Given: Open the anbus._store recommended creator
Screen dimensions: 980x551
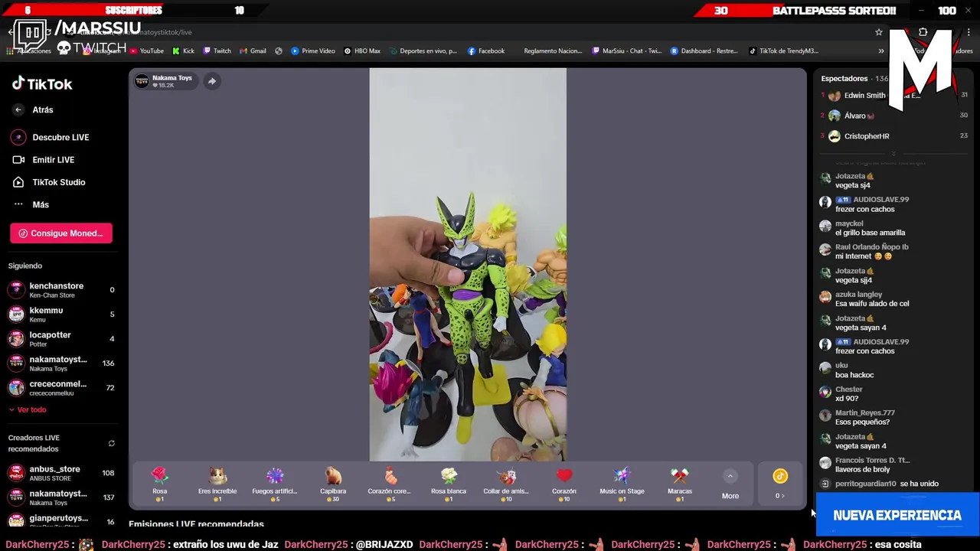Looking at the screenshot, I should 61,473.
